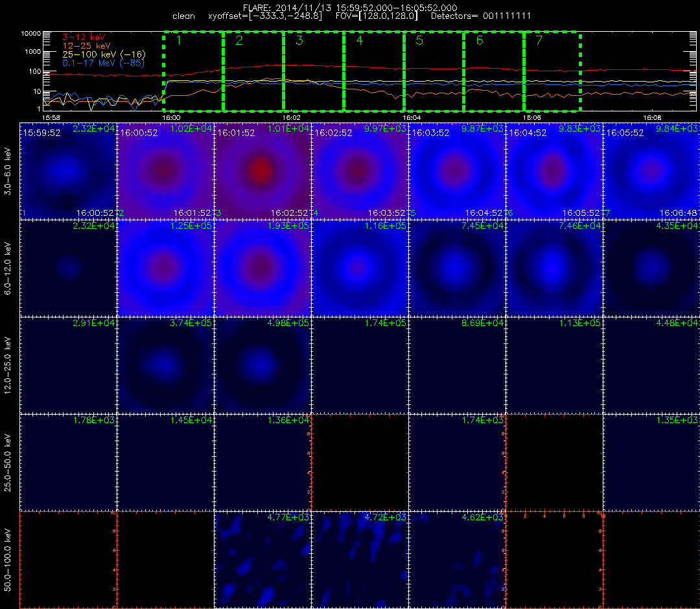Click the 16:06:48 end time label

[679, 213]
